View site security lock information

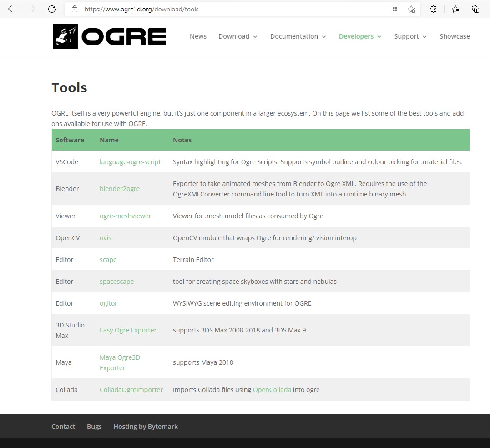point(74,9)
